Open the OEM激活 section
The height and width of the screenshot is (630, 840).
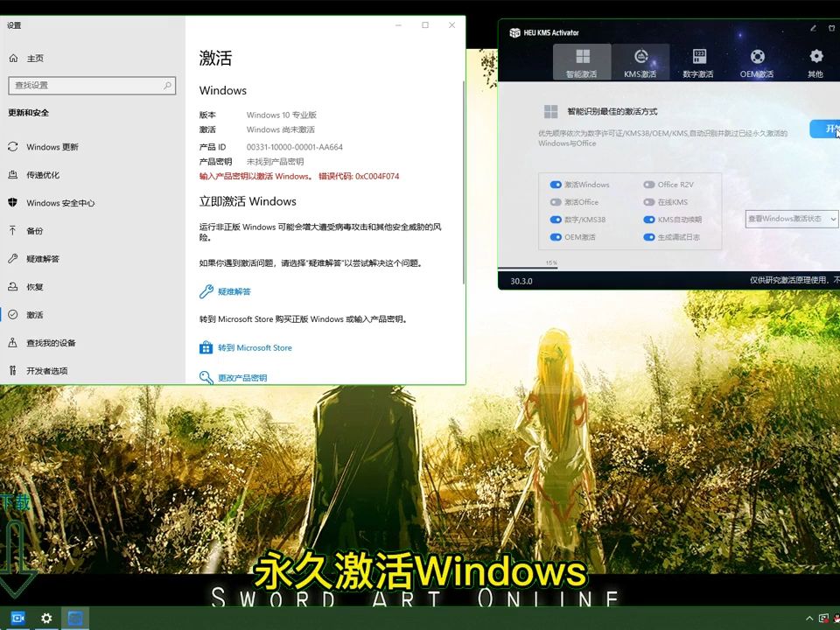757,61
